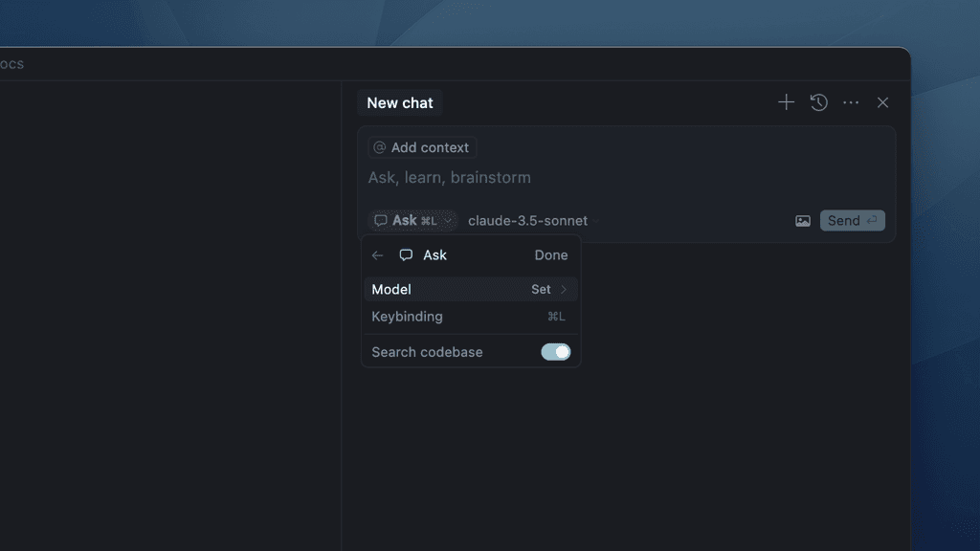Screen dimensions: 980x551
Task: Click the speech bubble icon in the Ask pill
Action: coord(380,220)
